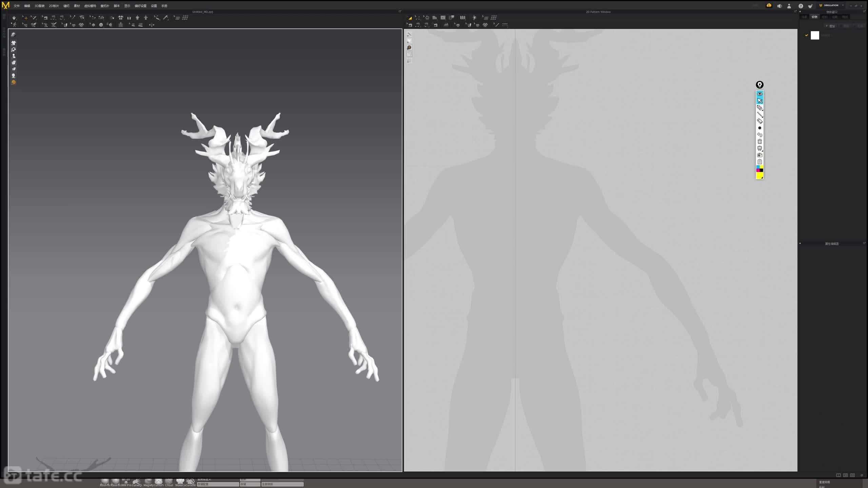The image size is (868, 488).
Task: Click the question mark help icon
Action: point(801,6)
